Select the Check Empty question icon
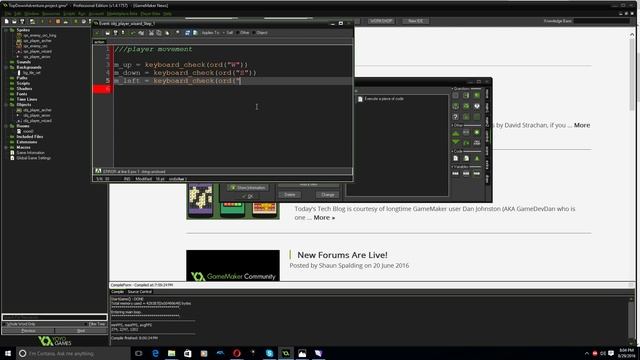This screenshot has width=640, height=360. [x=455, y=95]
